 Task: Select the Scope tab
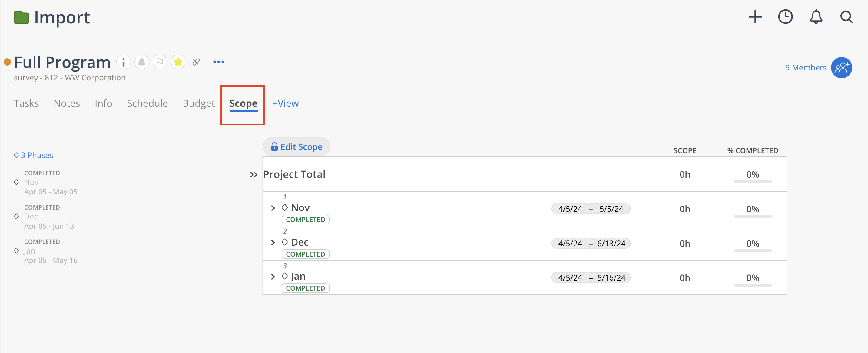click(243, 103)
